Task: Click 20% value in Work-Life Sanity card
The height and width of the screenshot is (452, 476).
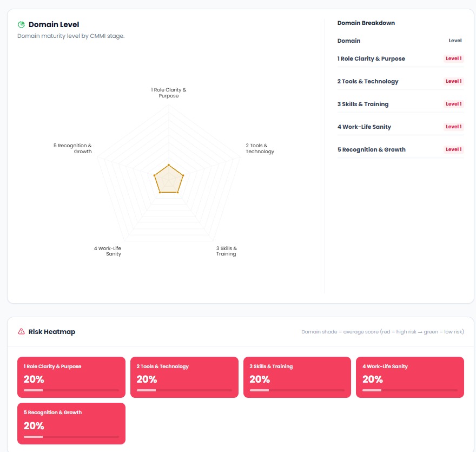Action: click(x=373, y=379)
